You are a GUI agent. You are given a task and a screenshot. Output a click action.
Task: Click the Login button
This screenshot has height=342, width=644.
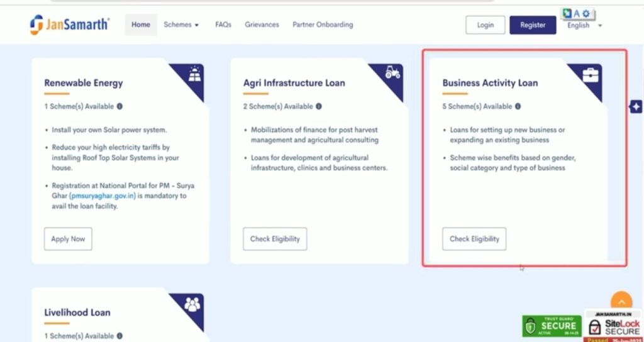tap(486, 25)
